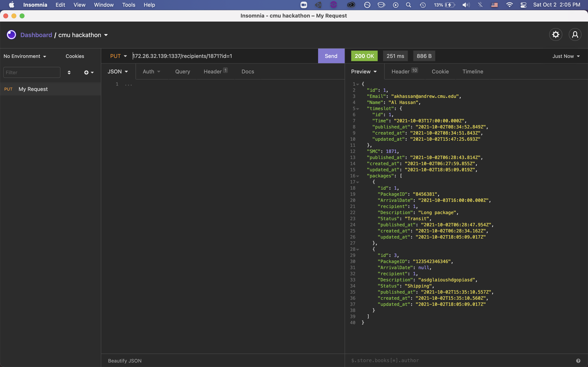Open macOS Control Center icon
588x367 pixels.
(523, 5)
